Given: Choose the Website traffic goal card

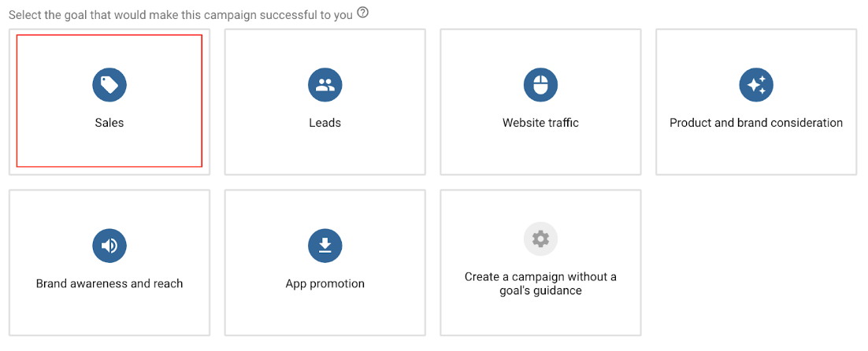Looking at the screenshot, I should [541, 102].
